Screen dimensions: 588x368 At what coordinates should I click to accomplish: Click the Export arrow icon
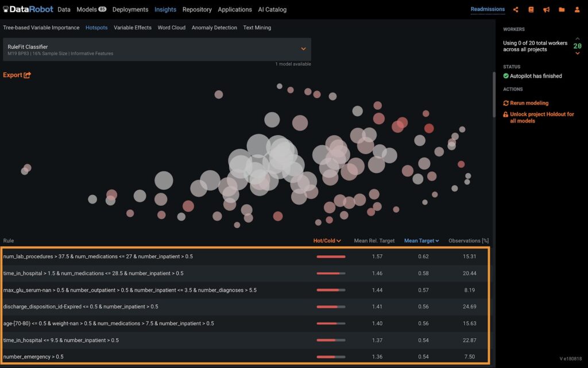click(28, 75)
